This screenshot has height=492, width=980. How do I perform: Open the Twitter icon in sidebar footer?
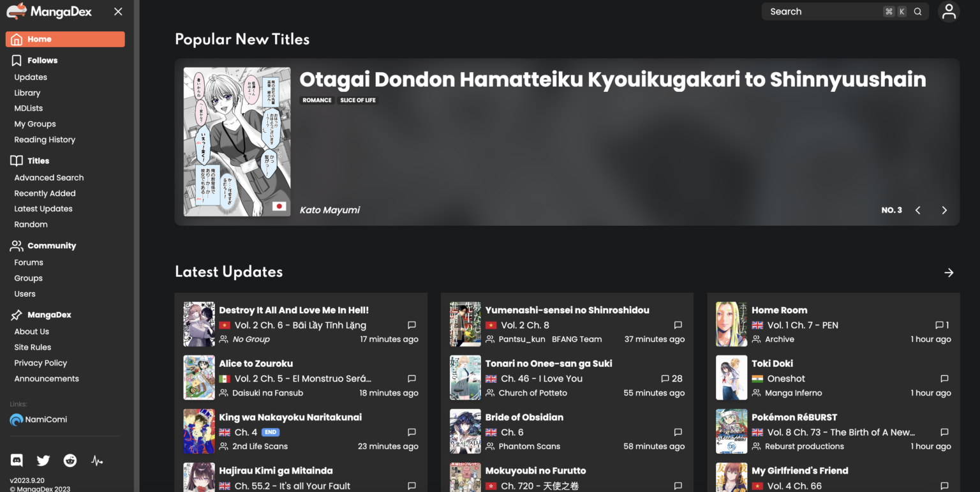tap(43, 460)
